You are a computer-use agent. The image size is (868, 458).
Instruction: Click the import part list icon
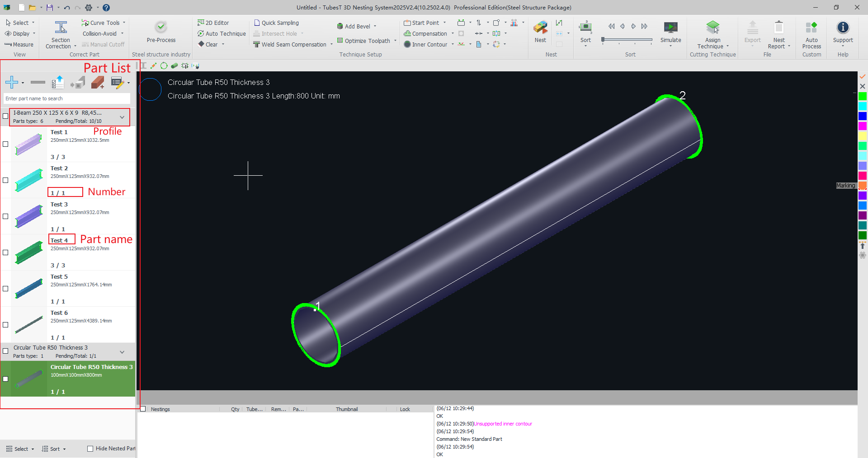[x=58, y=82]
